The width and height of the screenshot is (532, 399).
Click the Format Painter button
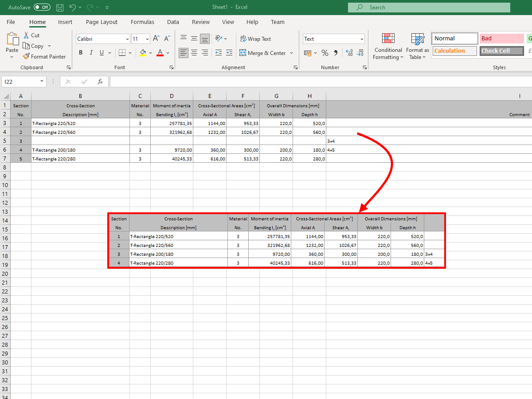click(x=44, y=57)
